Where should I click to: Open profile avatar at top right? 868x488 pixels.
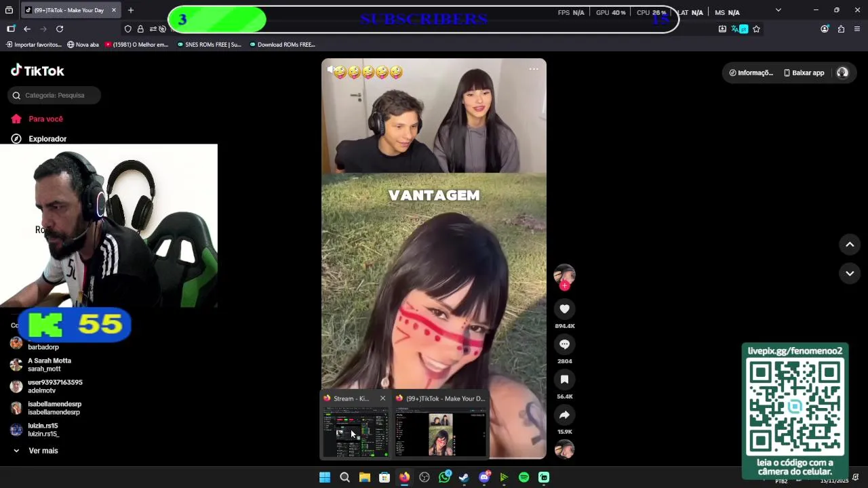click(x=842, y=73)
